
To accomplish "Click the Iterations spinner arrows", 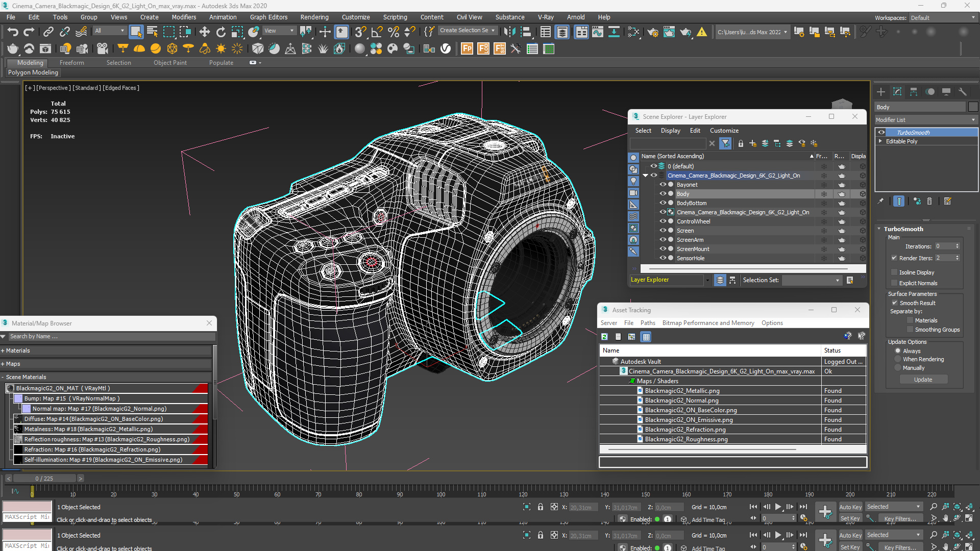I will click(958, 246).
